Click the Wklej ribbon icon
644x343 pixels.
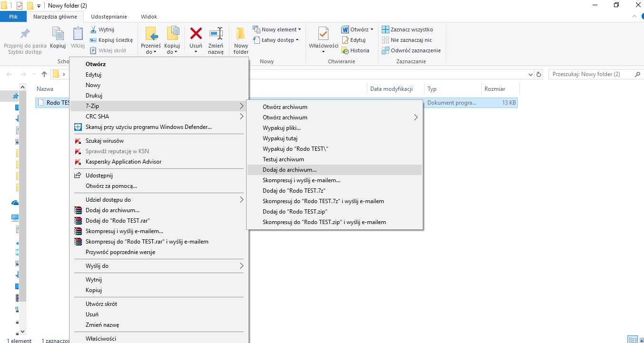pyautogui.click(x=78, y=34)
